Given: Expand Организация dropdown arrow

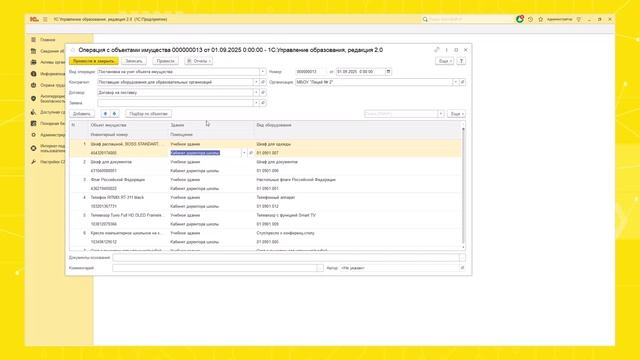Looking at the screenshot, I should (x=456, y=82).
